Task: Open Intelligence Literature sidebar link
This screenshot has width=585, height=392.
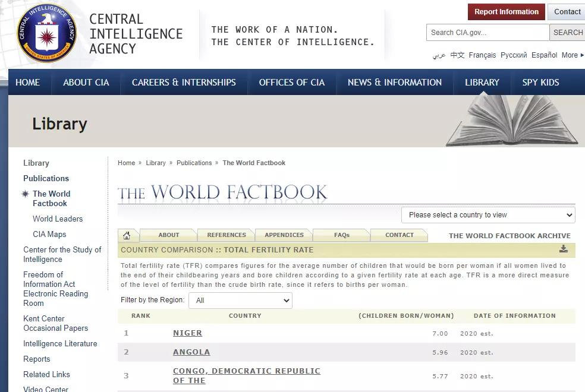Action: pos(60,343)
